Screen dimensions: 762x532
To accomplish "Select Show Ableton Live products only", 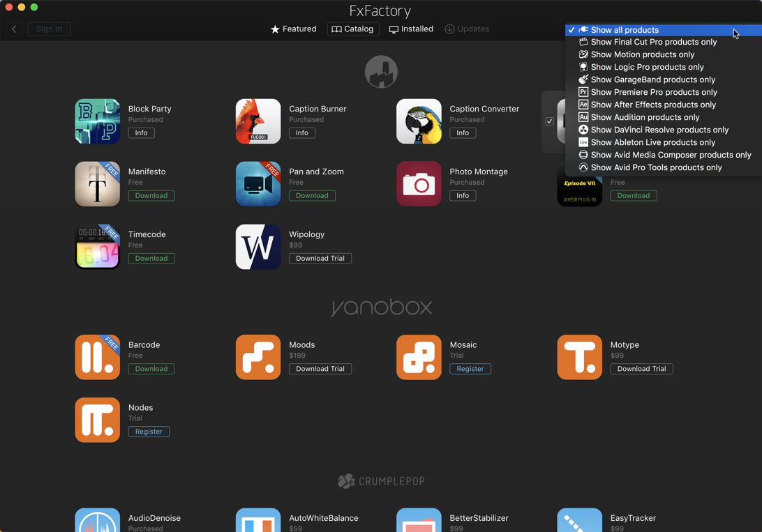I will click(664, 143).
